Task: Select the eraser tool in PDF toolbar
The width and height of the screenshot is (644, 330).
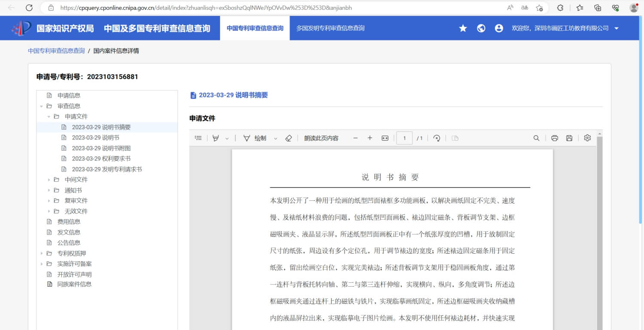Action: click(288, 138)
